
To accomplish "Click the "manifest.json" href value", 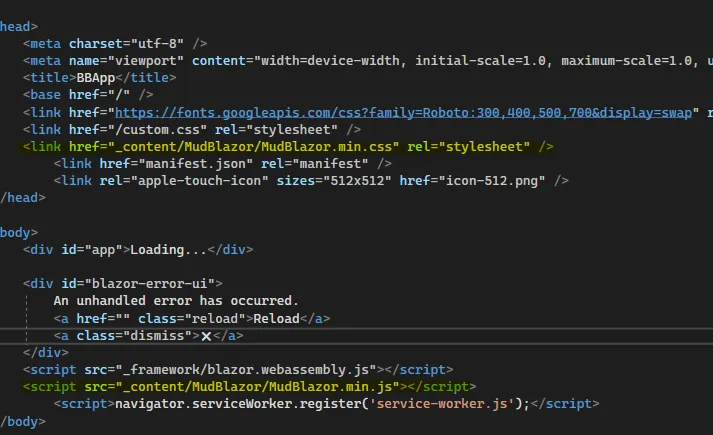I will 196,164.
